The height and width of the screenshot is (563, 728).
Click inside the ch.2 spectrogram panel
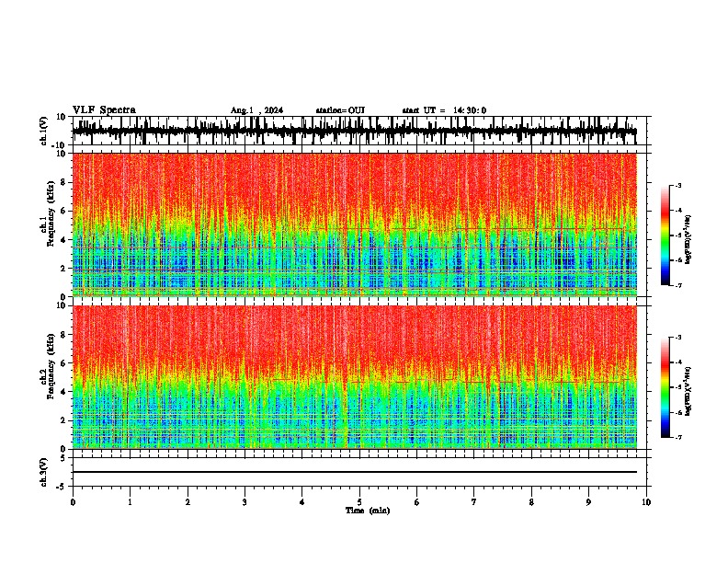pyautogui.click(x=355, y=377)
